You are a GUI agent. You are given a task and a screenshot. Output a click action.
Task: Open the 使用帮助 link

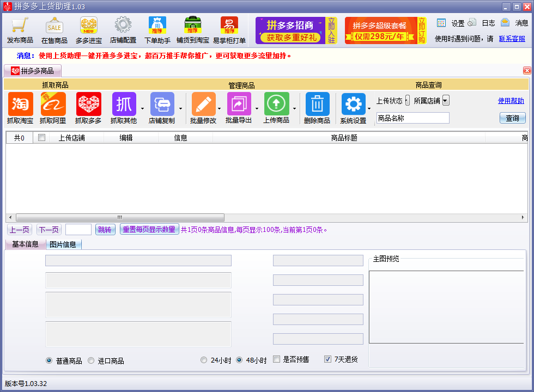click(x=511, y=101)
